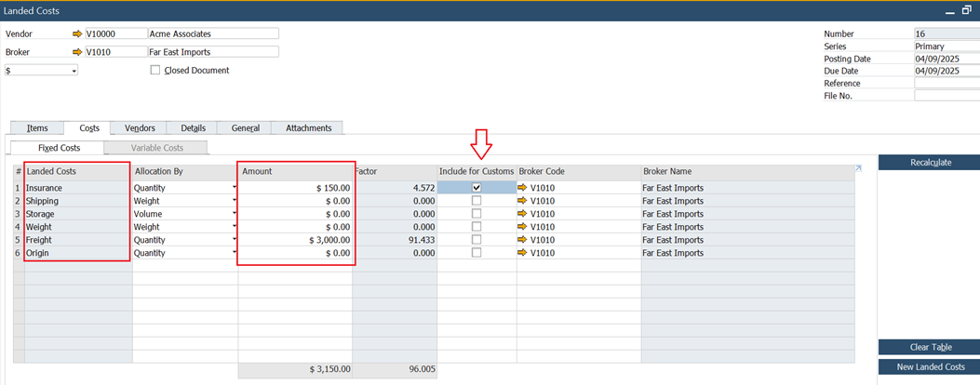Open broker link arrow in Shipping row
This screenshot has height=385, width=980.
pos(522,201)
